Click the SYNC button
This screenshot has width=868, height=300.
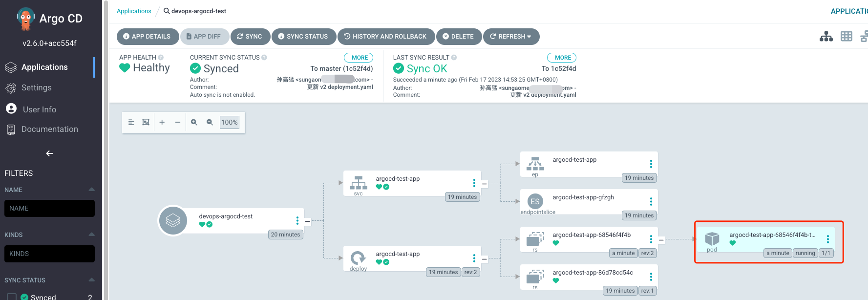[x=250, y=37]
